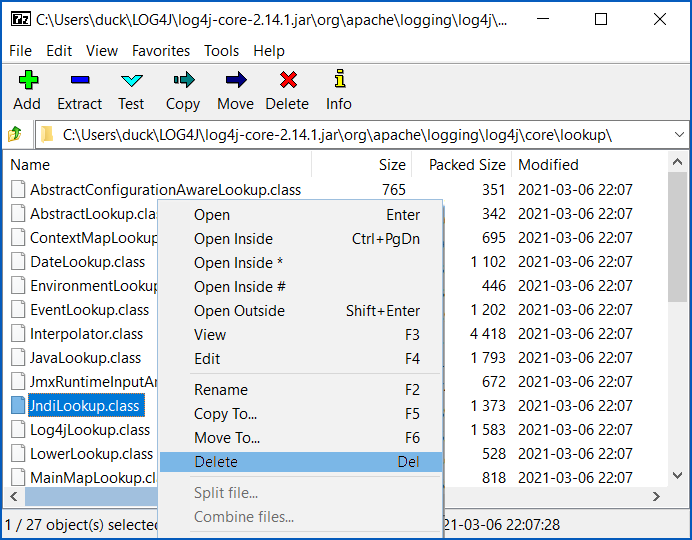Image resolution: width=692 pixels, height=540 pixels.
Task: Select Open Inside # context entry
Action: [x=301, y=287]
